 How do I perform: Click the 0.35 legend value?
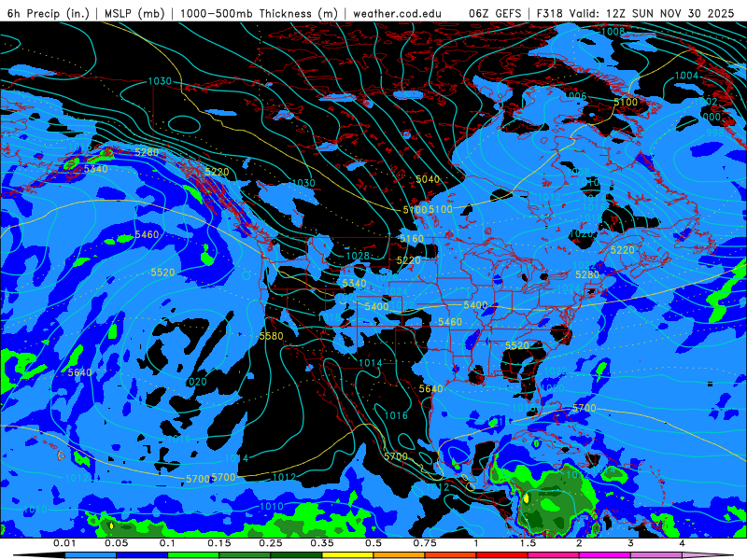click(322, 543)
